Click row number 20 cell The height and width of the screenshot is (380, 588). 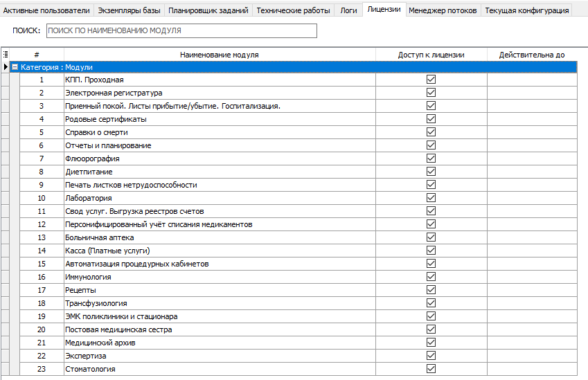(x=42, y=329)
